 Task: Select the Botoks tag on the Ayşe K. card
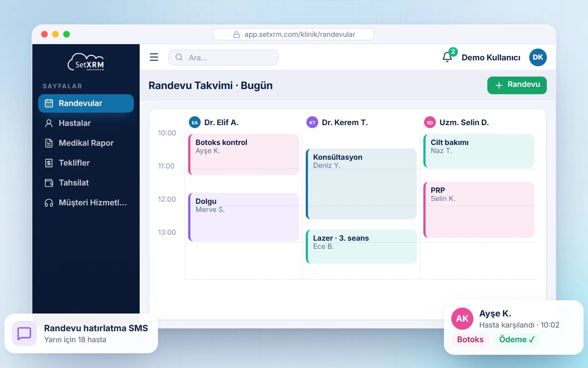tap(470, 340)
